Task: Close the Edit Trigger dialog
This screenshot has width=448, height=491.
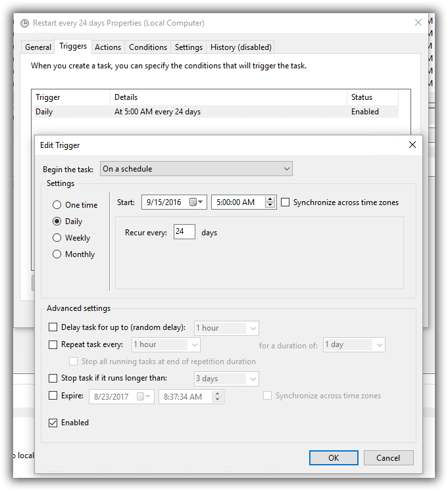Action: point(412,145)
